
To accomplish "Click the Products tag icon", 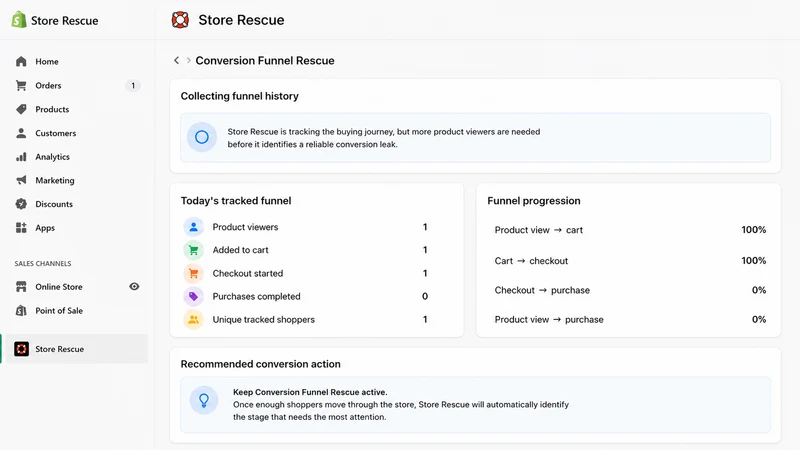I will pyautogui.click(x=21, y=109).
